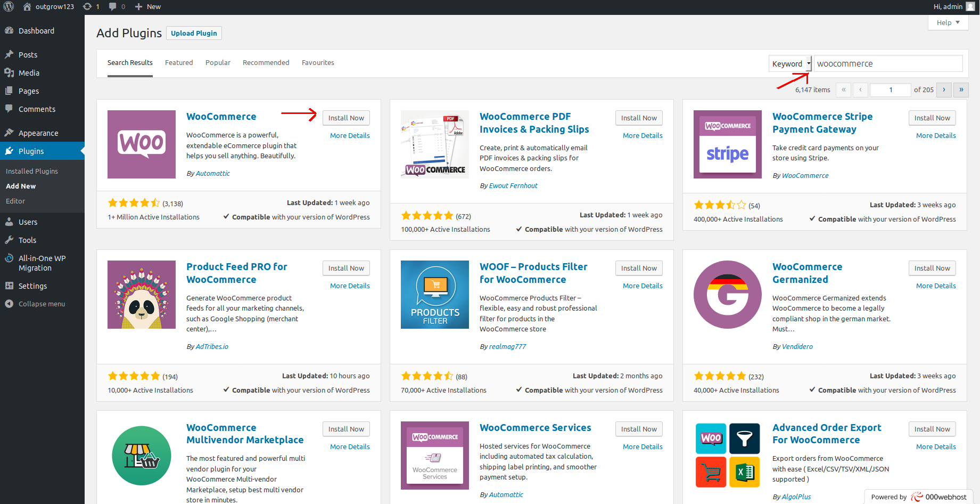Install WooCommerce Services plugin
The image size is (980, 504).
tap(639, 429)
